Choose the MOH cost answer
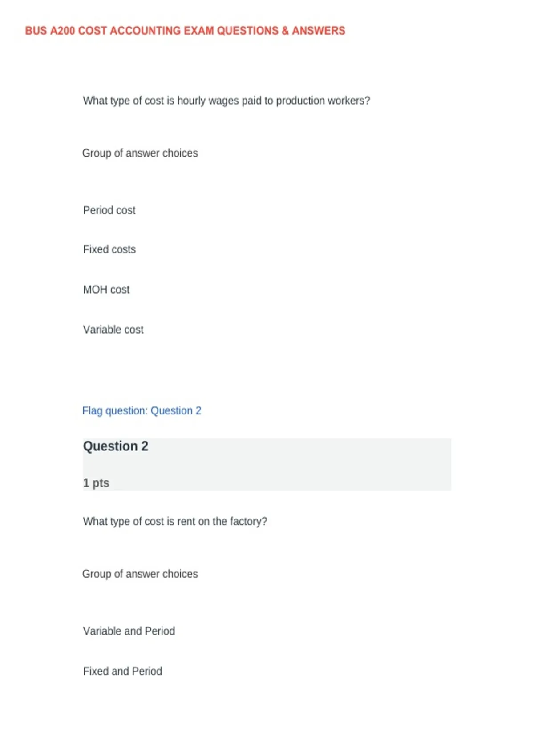The width and height of the screenshot is (534, 756). coord(106,290)
